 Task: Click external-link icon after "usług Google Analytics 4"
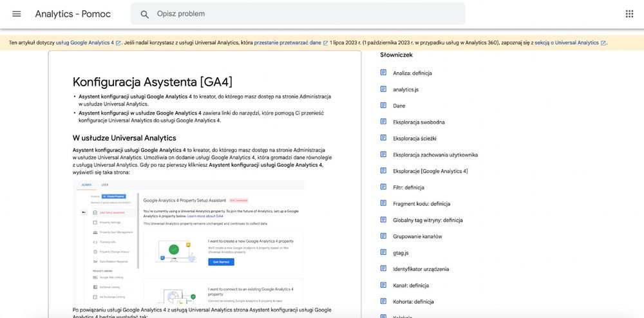118,43
